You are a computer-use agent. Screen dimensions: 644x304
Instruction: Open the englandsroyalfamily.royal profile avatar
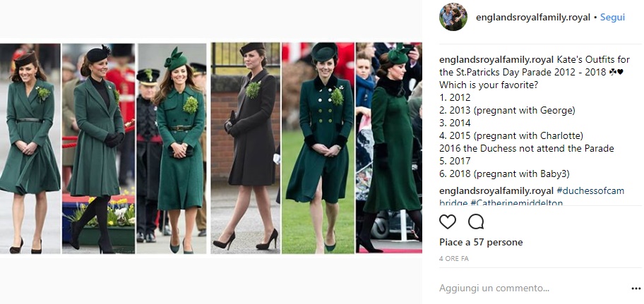(453, 17)
